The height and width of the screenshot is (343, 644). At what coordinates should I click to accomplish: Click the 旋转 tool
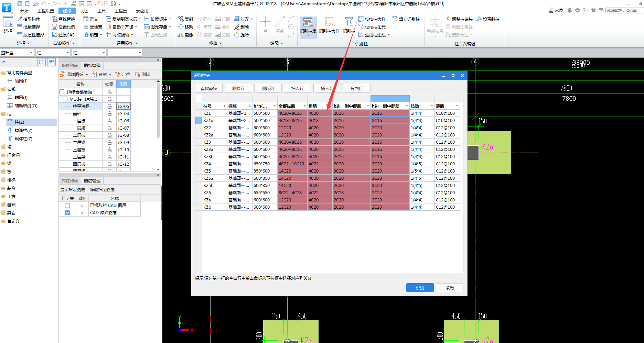pos(241,35)
